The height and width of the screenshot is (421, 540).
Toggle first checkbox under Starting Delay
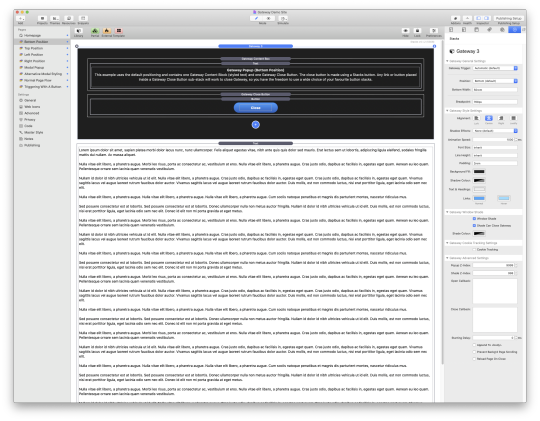point(474,345)
